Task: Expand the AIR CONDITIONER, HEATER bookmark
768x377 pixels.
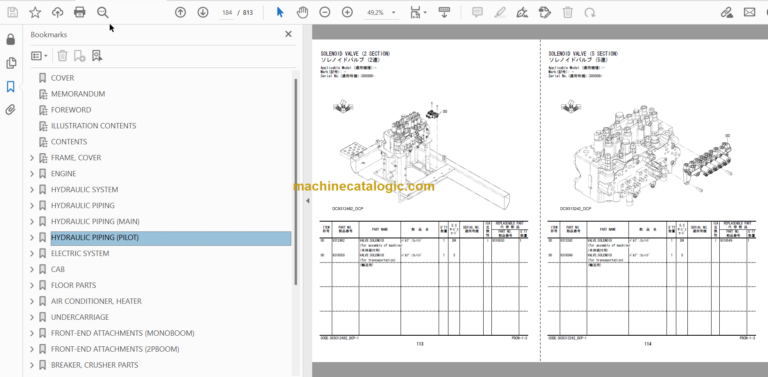Action: tap(32, 301)
